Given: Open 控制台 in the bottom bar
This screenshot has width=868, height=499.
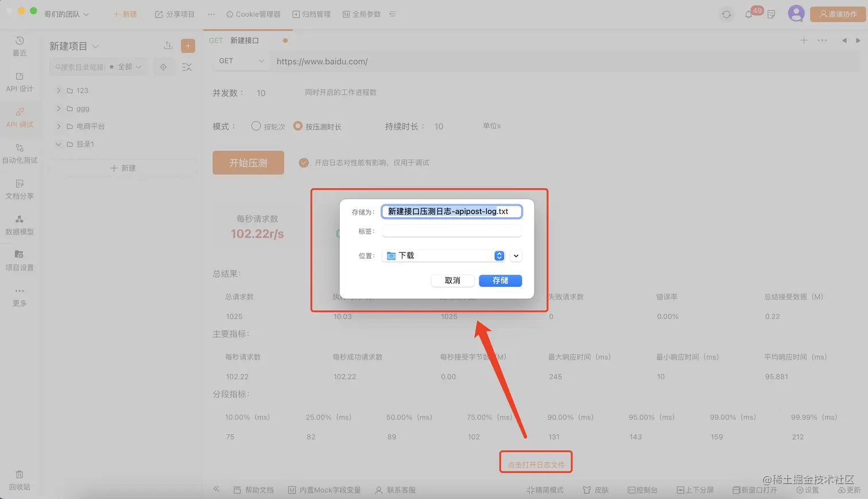Looking at the screenshot, I should click(x=642, y=490).
